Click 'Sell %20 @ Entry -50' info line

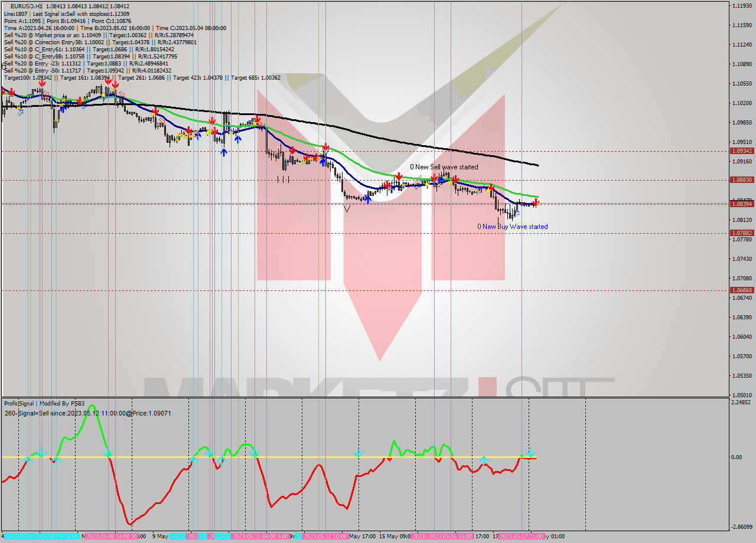[87, 70]
